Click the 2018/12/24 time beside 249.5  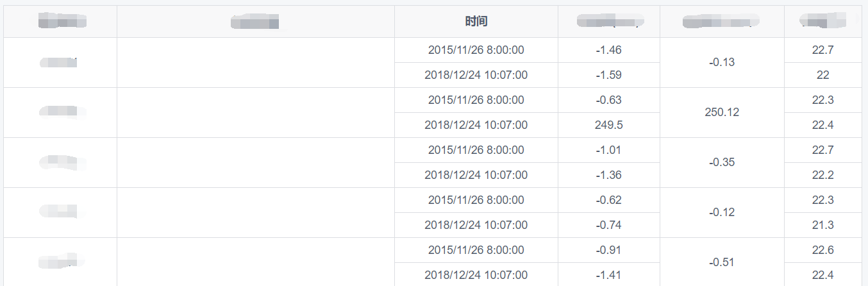point(476,125)
